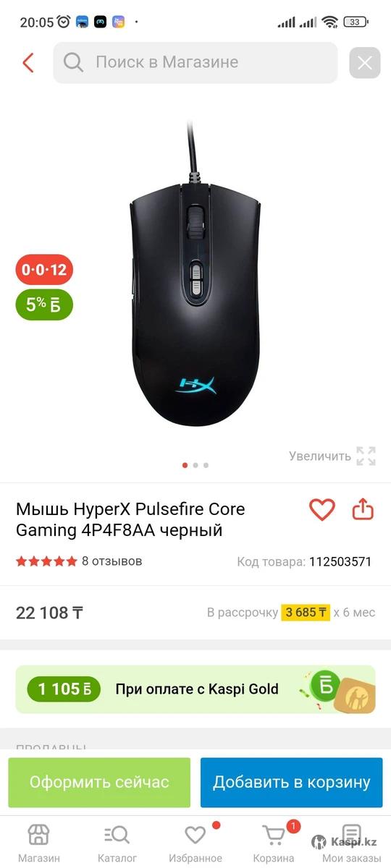
Task: Open the Мои заказы tab
Action: coord(352,844)
